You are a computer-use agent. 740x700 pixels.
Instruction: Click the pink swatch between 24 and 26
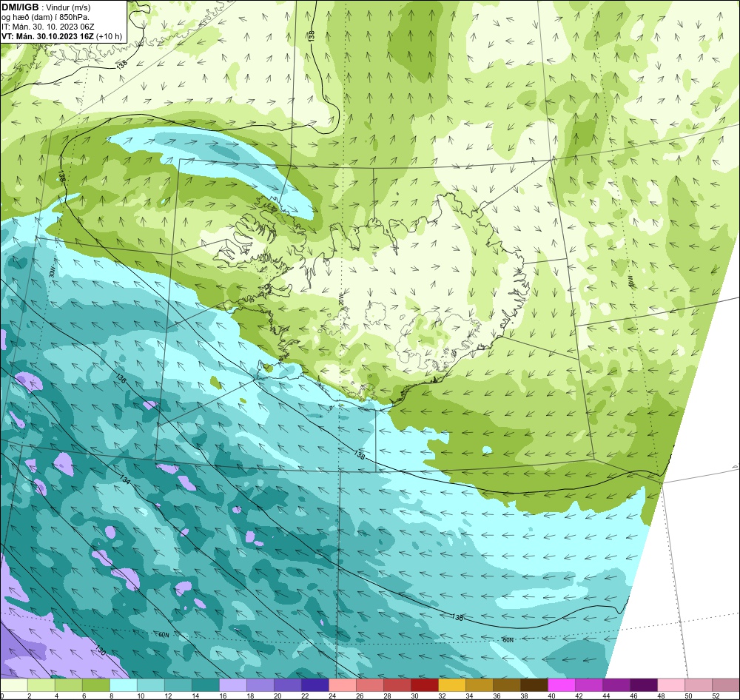click(343, 685)
